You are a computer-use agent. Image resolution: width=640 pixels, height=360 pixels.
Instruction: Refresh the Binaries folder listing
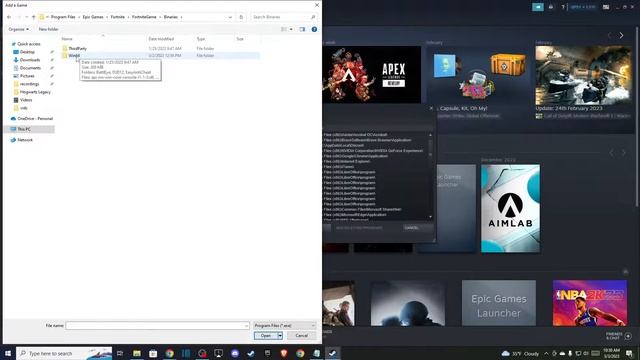[x=241, y=17]
